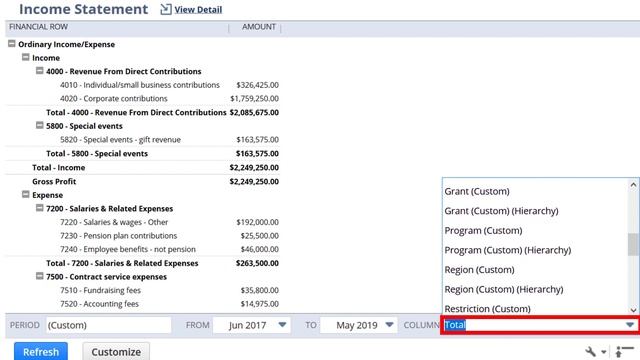Click the View Detail export icon
Image resolution: width=640 pixels, height=360 pixels.
pos(166,9)
